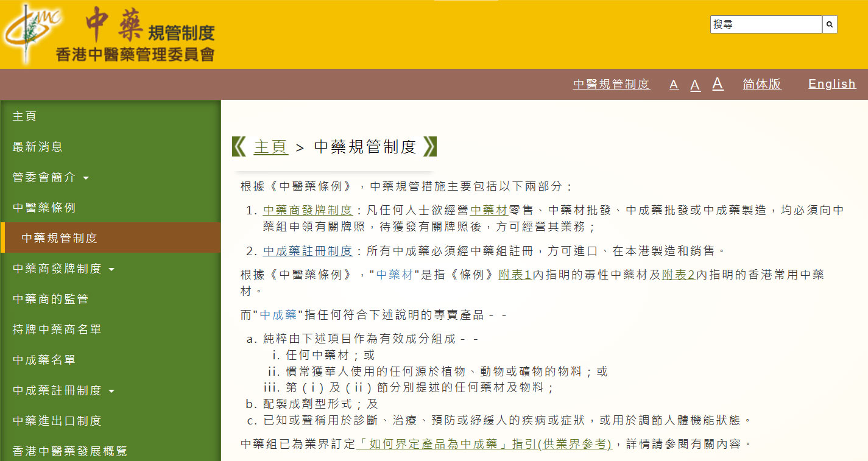
Task: Switch to 简体版 language
Action: pos(761,84)
